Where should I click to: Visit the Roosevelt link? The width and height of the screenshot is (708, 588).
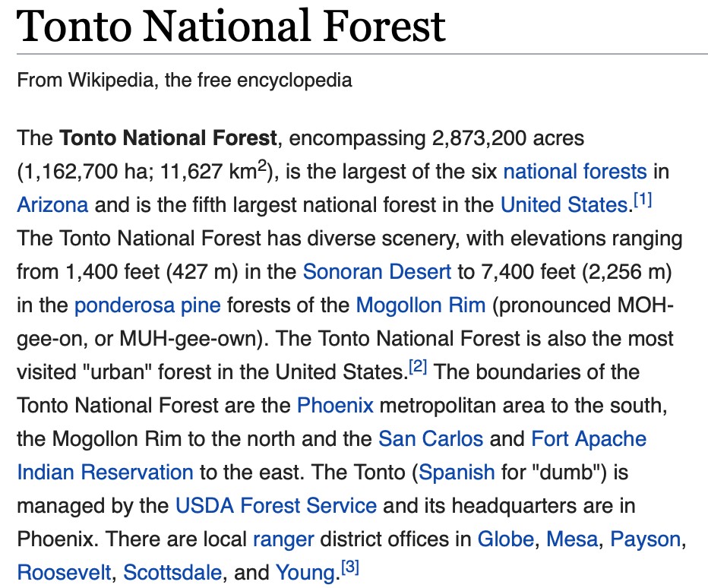click(64, 572)
